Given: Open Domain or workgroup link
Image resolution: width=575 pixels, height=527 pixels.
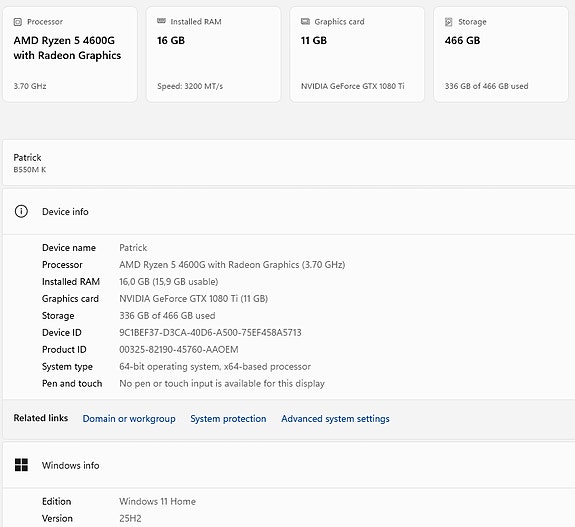Looking at the screenshot, I should coord(129,419).
